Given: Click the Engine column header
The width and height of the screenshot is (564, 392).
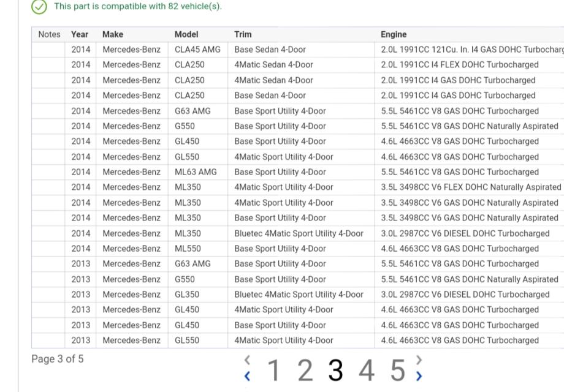Looking at the screenshot, I should pos(394,34).
